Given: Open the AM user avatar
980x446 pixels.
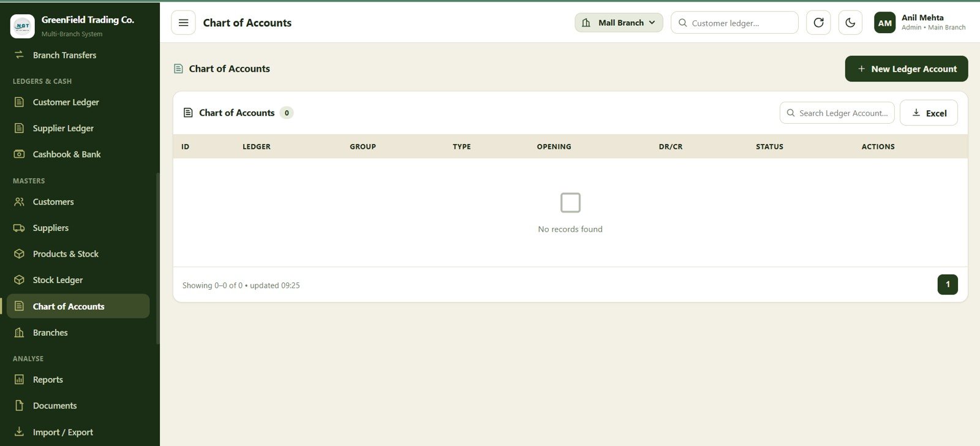Looking at the screenshot, I should 884,23.
